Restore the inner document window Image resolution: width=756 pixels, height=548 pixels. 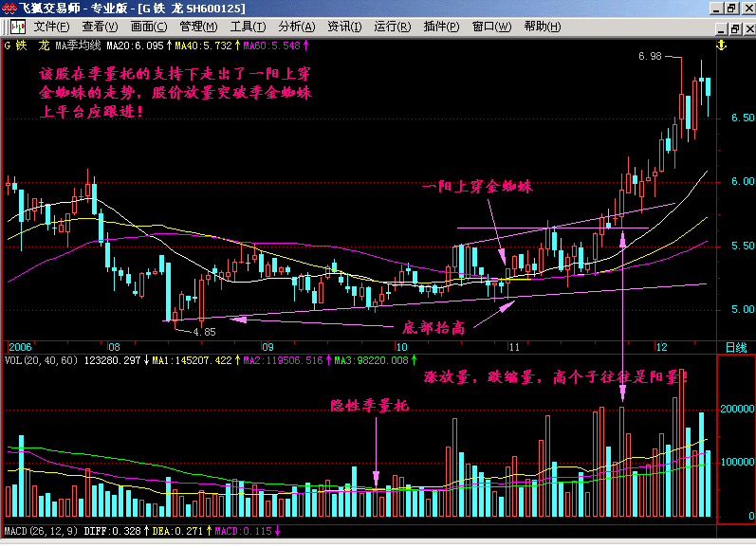[735, 29]
